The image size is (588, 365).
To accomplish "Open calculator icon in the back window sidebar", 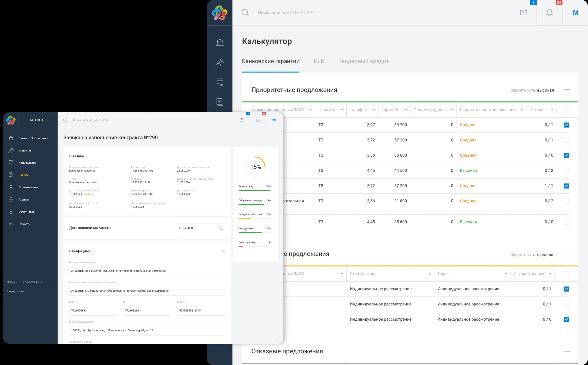I will point(220,82).
